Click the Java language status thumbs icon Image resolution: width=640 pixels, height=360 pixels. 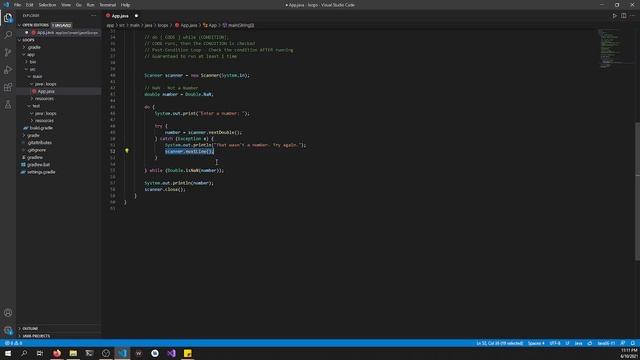click(x=590, y=343)
